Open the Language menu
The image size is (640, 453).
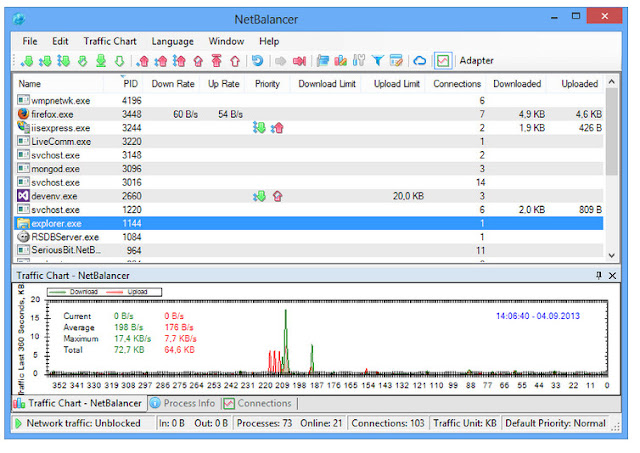pos(173,42)
